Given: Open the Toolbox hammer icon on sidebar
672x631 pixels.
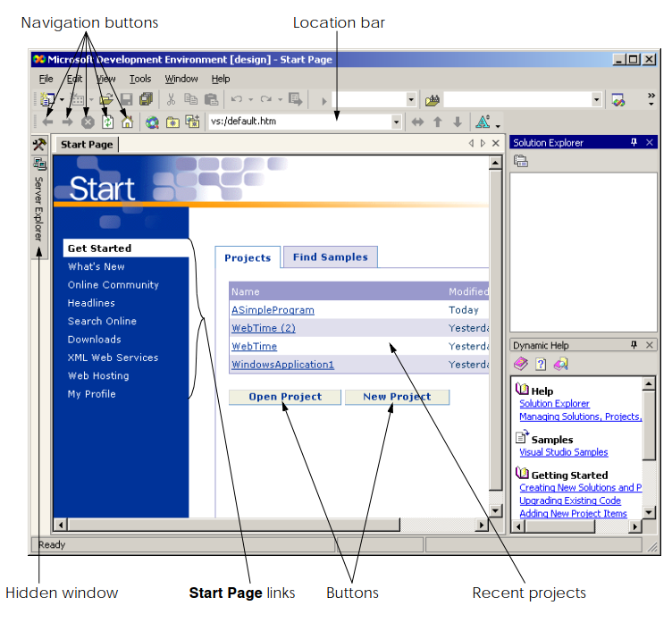Looking at the screenshot, I should click(x=39, y=145).
